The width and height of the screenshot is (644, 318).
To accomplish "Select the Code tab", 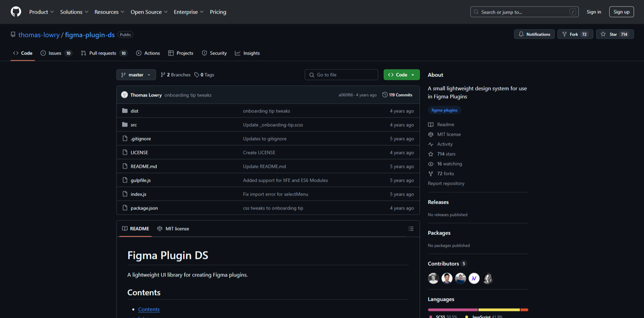I will point(23,53).
